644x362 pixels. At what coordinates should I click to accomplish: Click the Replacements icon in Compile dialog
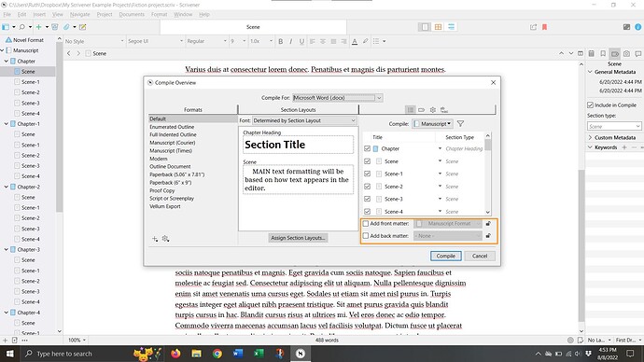click(444, 110)
